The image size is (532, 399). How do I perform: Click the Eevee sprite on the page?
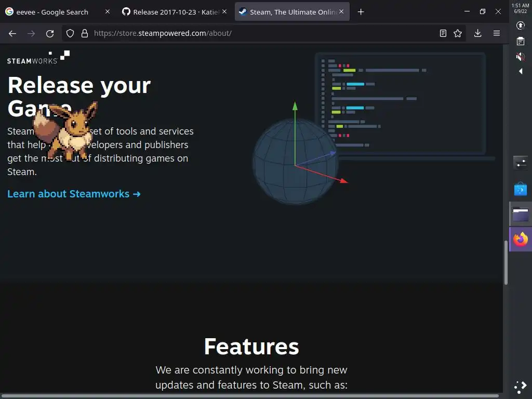66,131
